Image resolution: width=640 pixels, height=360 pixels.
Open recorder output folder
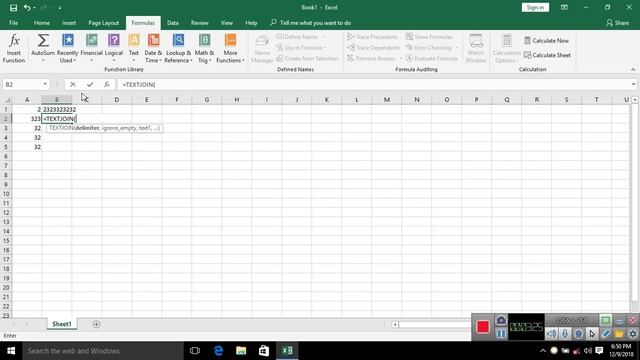(x=619, y=334)
